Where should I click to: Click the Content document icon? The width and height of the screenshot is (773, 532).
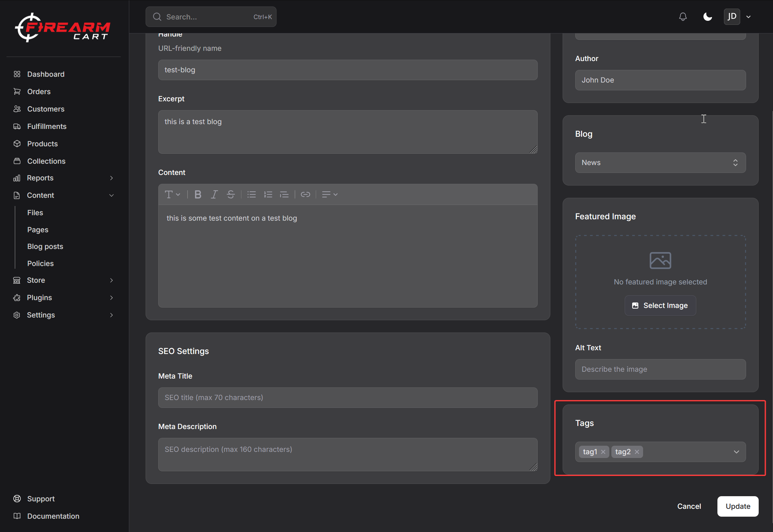pyautogui.click(x=17, y=195)
